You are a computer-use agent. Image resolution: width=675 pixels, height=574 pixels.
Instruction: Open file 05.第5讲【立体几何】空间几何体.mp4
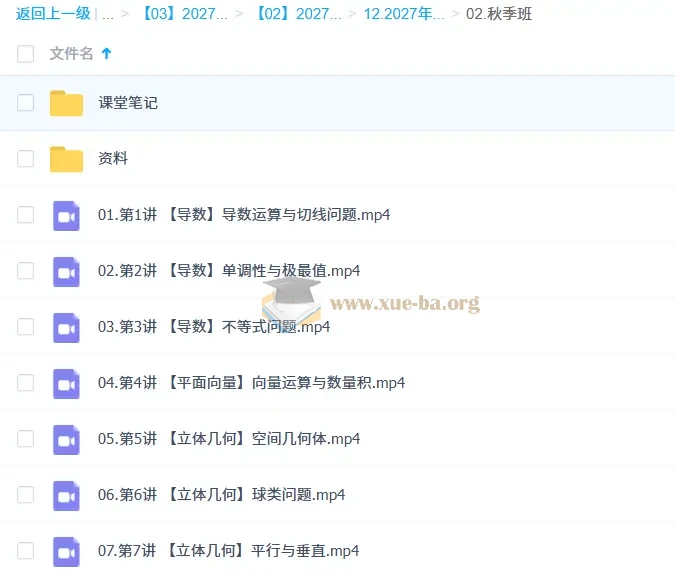pyautogui.click(x=229, y=438)
